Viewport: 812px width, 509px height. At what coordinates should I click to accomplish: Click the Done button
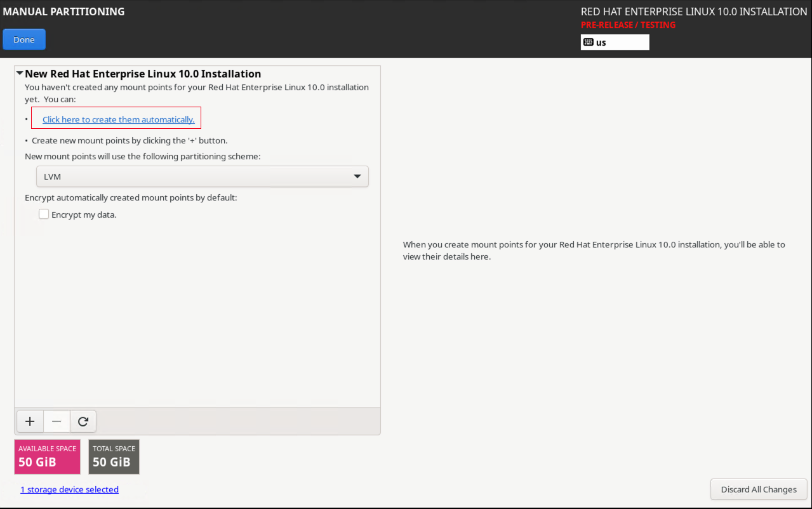click(x=24, y=39)
